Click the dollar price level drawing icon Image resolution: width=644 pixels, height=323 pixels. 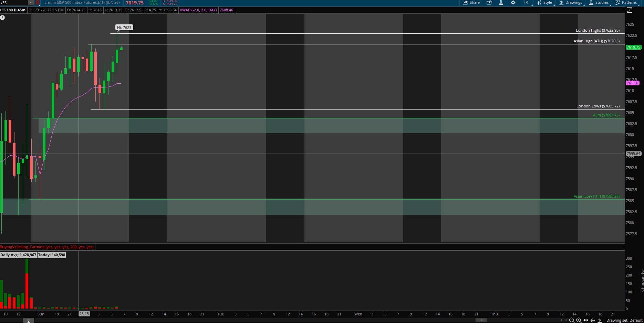click(x=600, y=320)
